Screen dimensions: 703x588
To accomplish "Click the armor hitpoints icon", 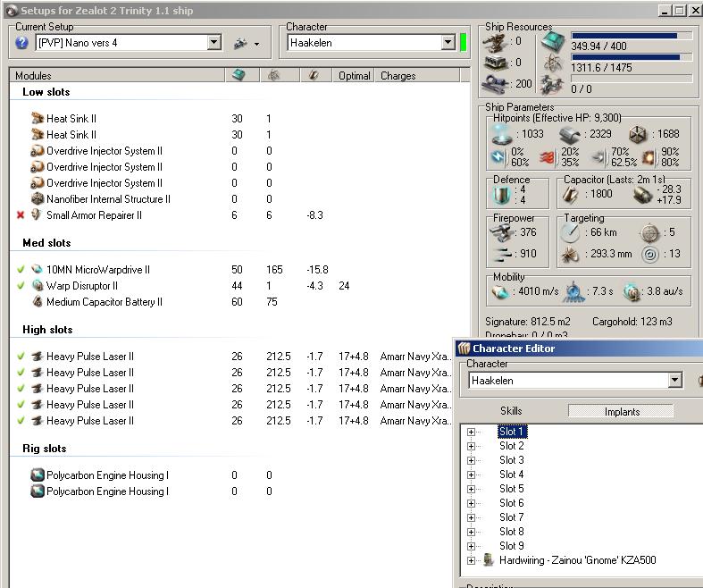I will pos(569,134).
